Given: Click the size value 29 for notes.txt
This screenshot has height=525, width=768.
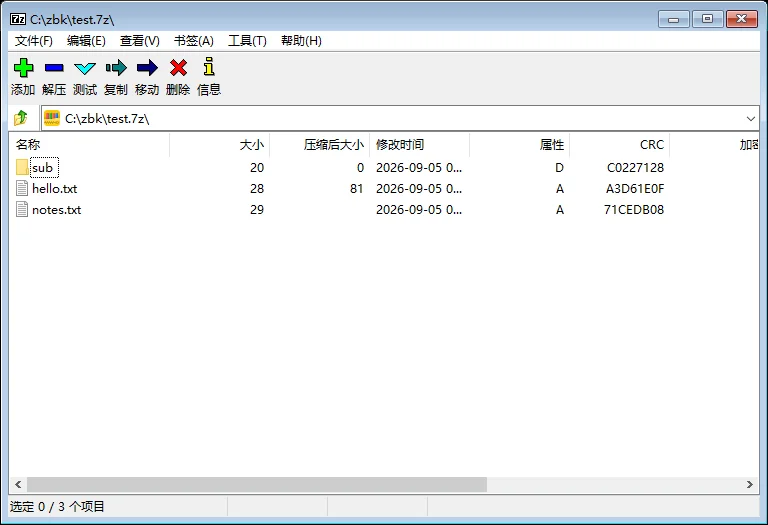Looking at the screenshot, I should pos(257,210).
